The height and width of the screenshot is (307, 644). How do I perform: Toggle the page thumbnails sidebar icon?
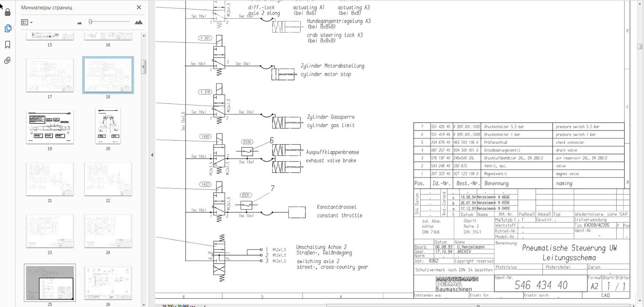point(7,28)
